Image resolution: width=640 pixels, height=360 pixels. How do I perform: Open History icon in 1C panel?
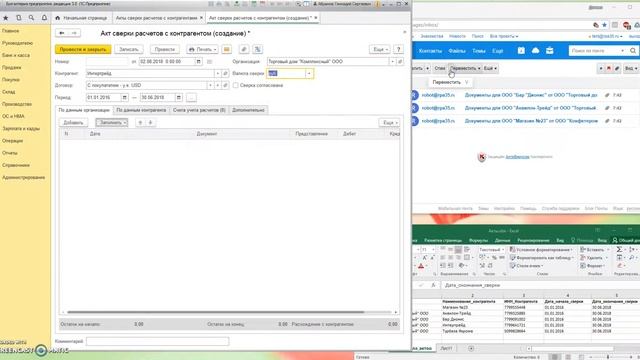(18, 18)
